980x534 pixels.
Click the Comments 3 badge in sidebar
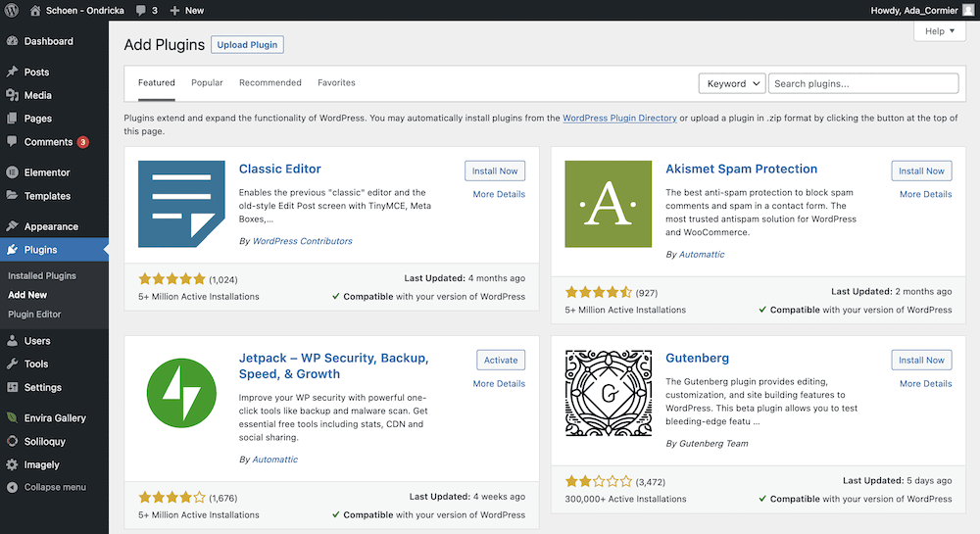click(82, 142)
